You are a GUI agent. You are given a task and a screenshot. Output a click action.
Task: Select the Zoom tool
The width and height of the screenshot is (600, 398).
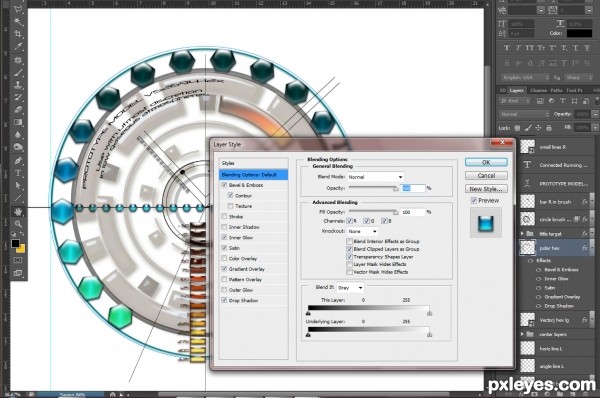coord(18,224)
